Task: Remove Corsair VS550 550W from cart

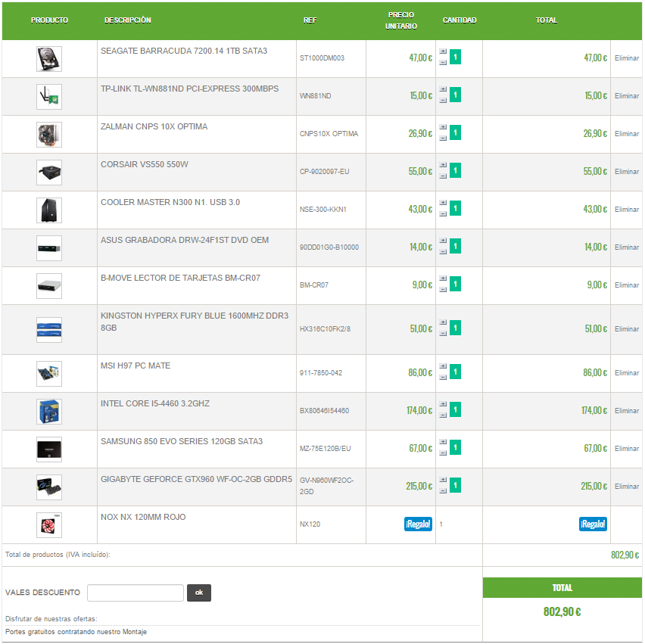Action: point(627,172)
